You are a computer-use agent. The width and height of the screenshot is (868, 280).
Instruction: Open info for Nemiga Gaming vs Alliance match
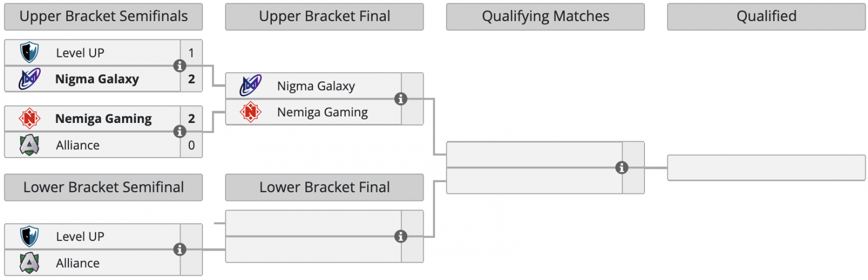pyautogui.click(x=180, y=132)
